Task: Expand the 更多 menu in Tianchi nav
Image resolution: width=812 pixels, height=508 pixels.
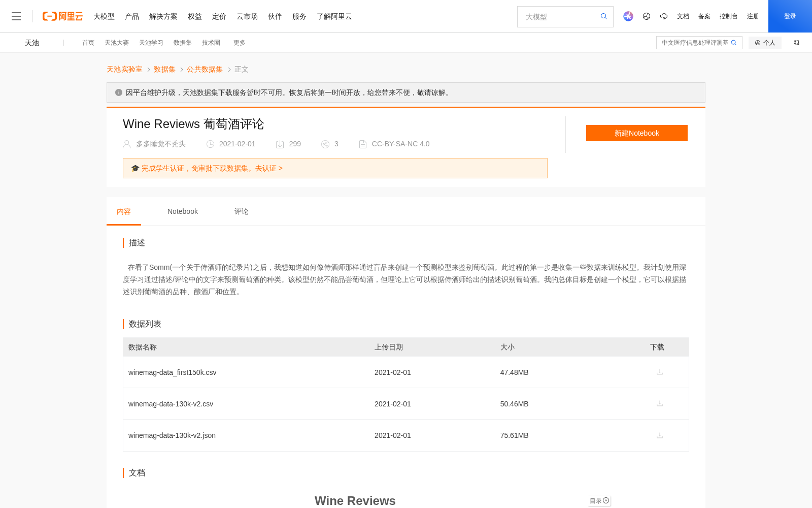Action: tap(240, 43)
